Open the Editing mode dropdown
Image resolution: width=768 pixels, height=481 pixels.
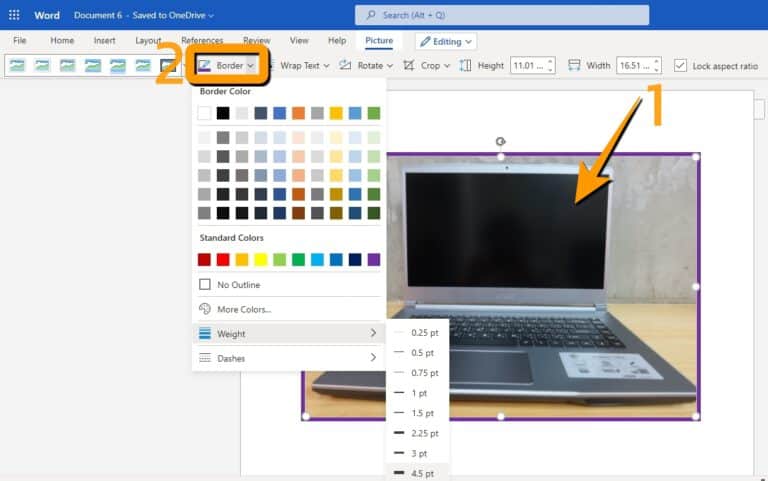[446, 41]
